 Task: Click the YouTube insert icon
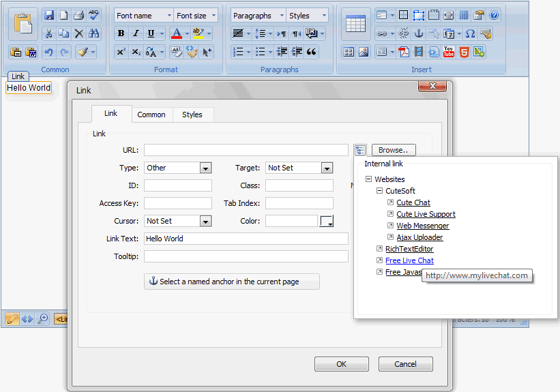(x=449, y=51)
